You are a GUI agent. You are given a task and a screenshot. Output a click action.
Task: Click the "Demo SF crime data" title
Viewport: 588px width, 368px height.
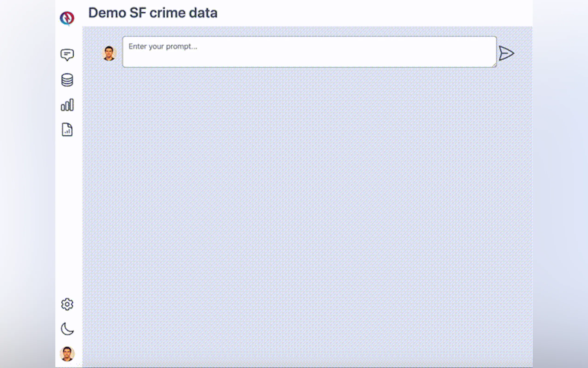[153, 13]
